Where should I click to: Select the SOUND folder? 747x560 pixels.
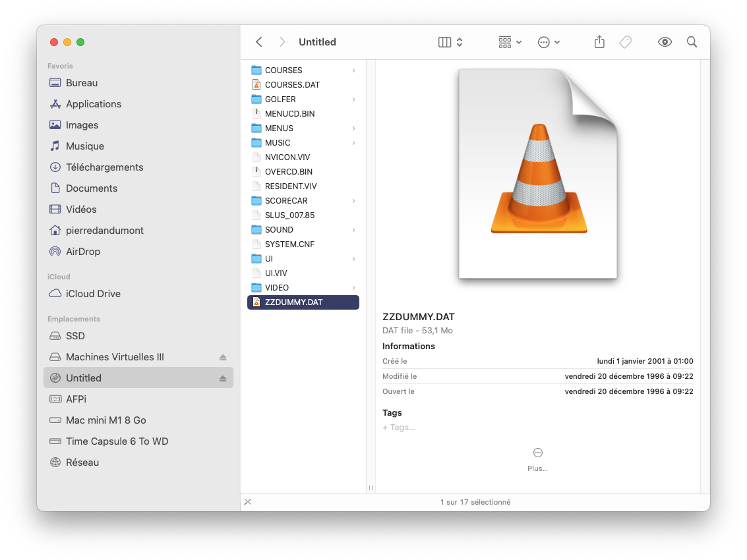pyautogui.click(x=303, y=230)
